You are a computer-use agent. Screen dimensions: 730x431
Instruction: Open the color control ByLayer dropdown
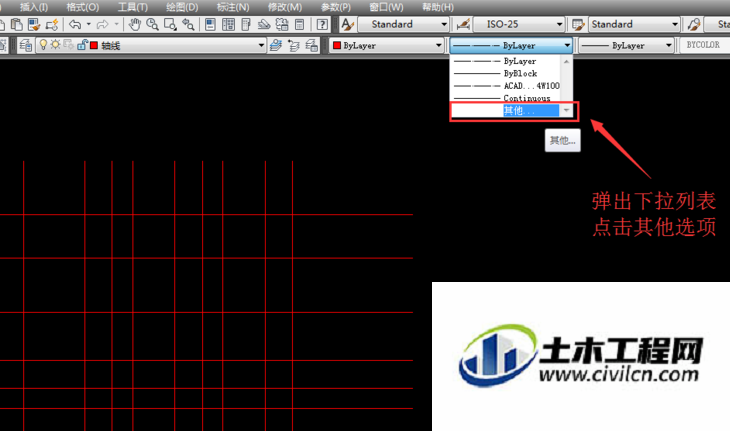pos(439,45)
